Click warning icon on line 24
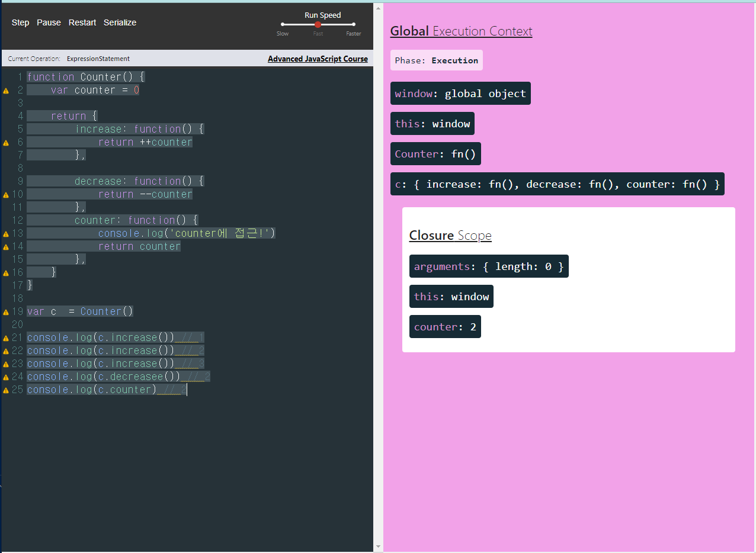The height and width of the screenshot is (553, 756). click(x=6, y=377)
